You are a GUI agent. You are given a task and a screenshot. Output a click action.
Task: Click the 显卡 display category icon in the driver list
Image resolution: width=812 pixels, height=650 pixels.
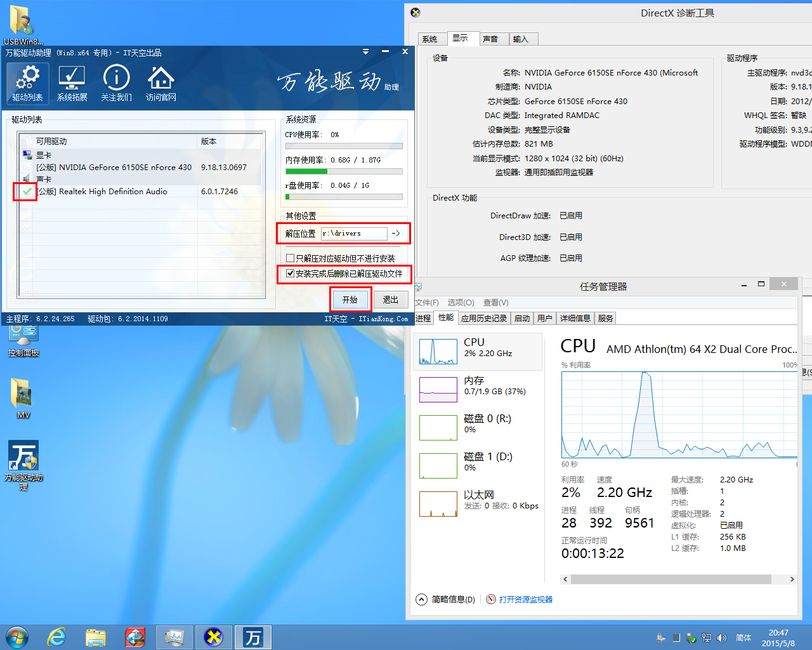[x=27, y=155]
